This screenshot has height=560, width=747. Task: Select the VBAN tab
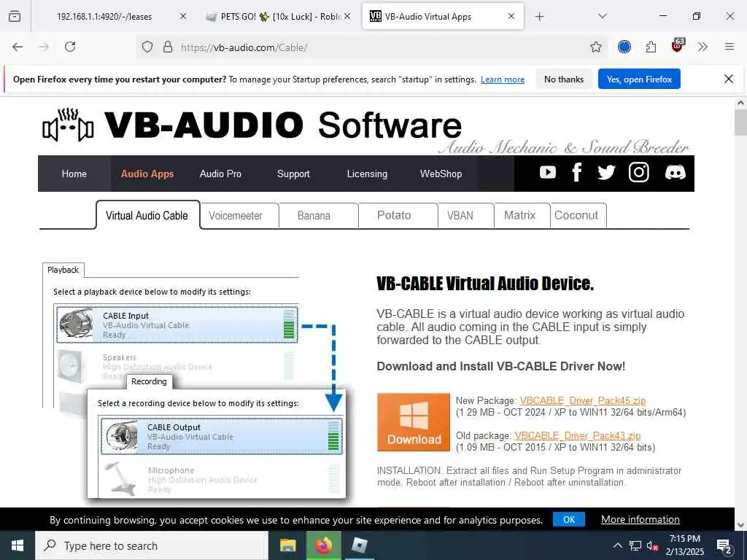click(x=460, y=216)
